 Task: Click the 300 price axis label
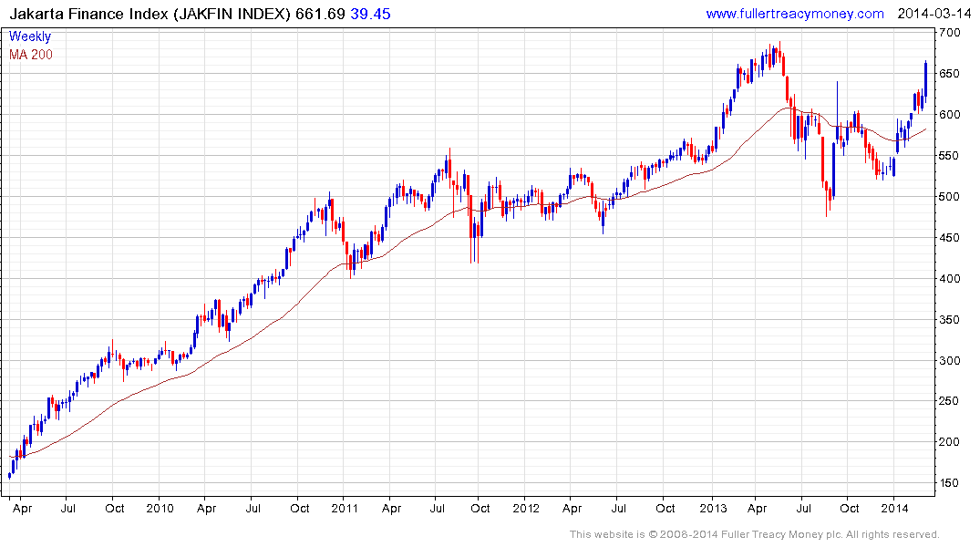coord(949,360)
